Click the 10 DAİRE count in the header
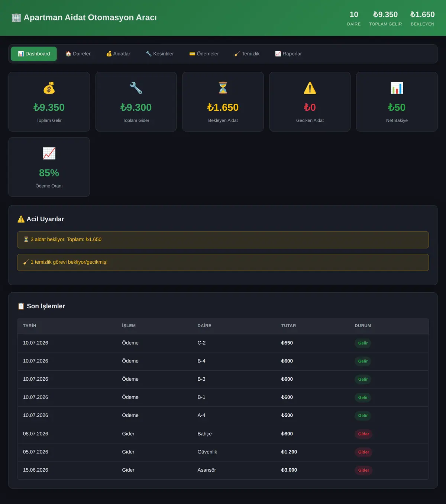Image resolution: width=446 pixels, height=504 pixels. click(x=354, y=18)
